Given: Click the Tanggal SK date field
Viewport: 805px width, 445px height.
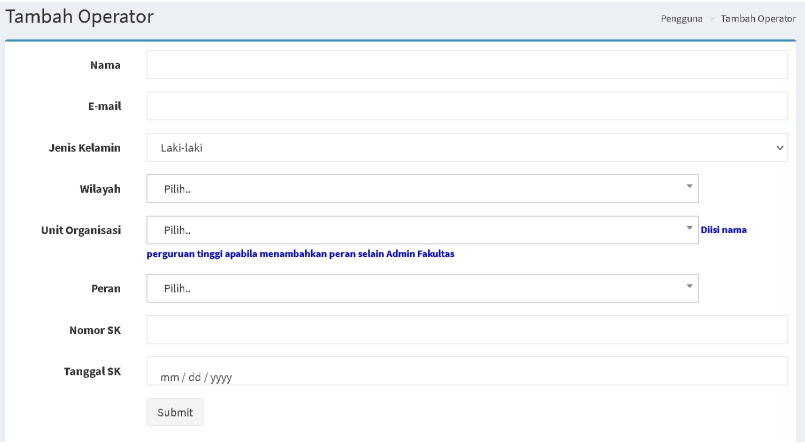Looking at the screenshot, I should click(467, 371).
